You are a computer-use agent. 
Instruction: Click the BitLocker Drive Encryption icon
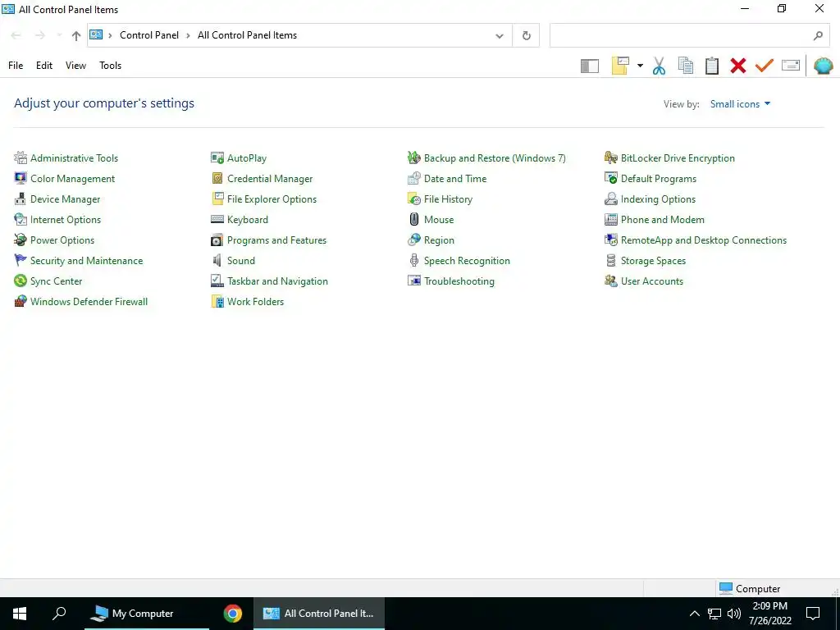click(610, 157)
